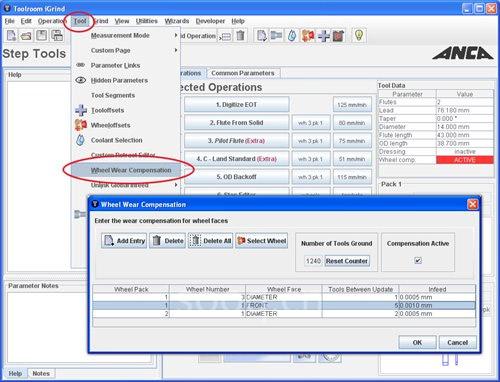The image size is (500, 382).
Task: Expand the Unlink Global Infeed submenu arrow
Action: pos(176,185)
